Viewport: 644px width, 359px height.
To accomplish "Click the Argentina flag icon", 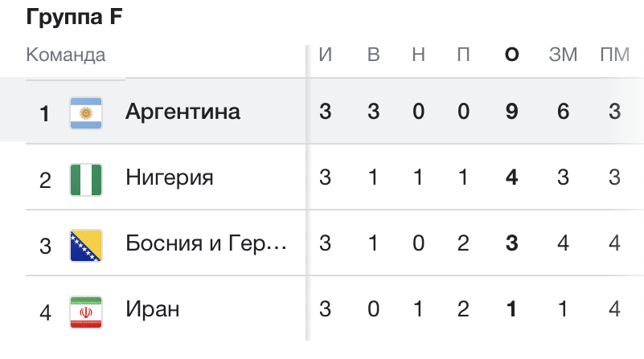I will (86, 113).
